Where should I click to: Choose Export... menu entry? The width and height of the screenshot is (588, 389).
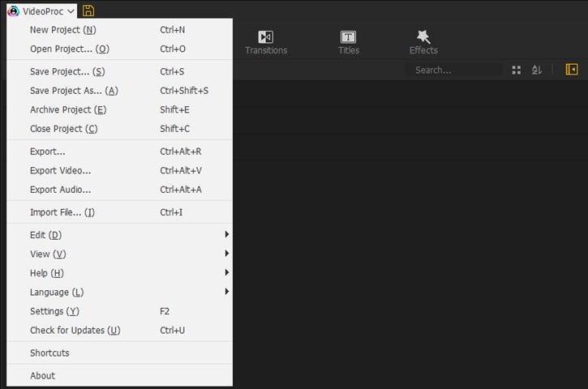tap(119, 152)
